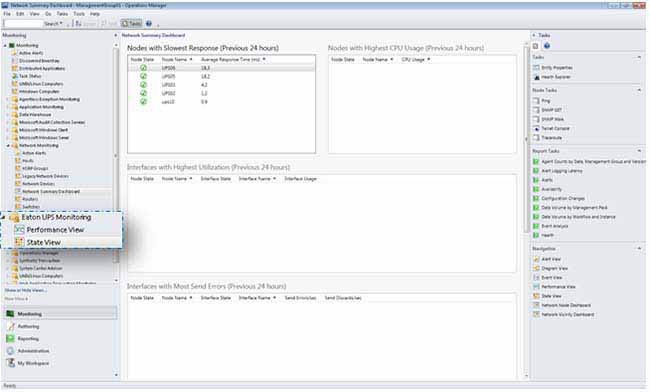Sort by Average Response Time column
The width and height of the screenshot is (650, 392).
(x=230, y=60)
